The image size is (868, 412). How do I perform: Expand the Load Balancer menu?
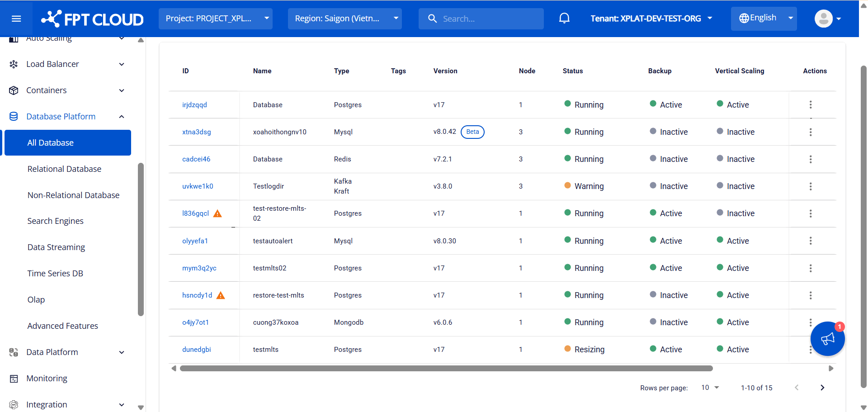pos(121,64)
